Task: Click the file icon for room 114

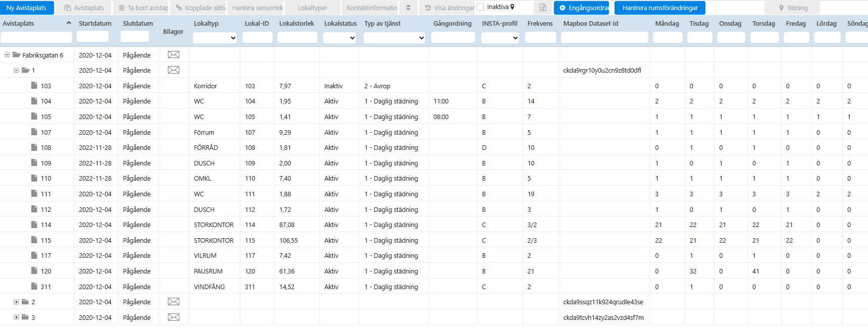Action: pyautogui.click(x=34, y=225)
